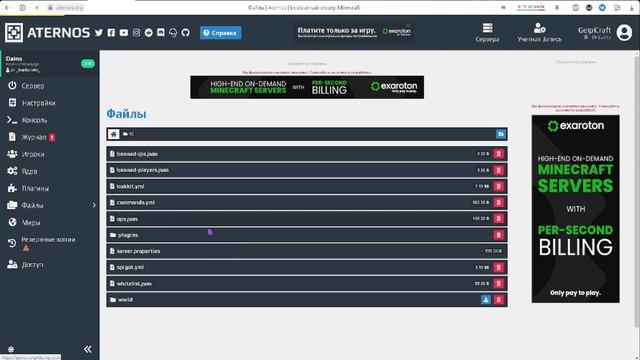Open Aternos Twitter icon link
Screen dimensions: 640x360
pyautogui.click(x=99, y=33)
